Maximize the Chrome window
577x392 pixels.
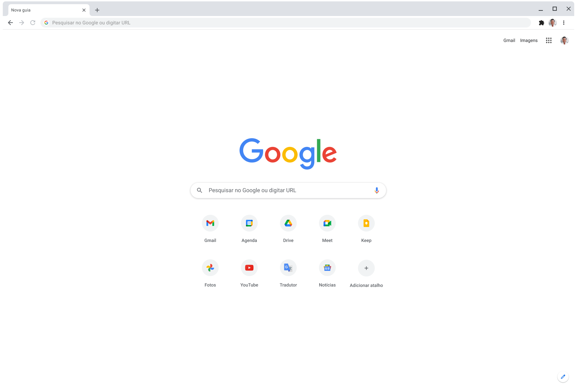555,9
